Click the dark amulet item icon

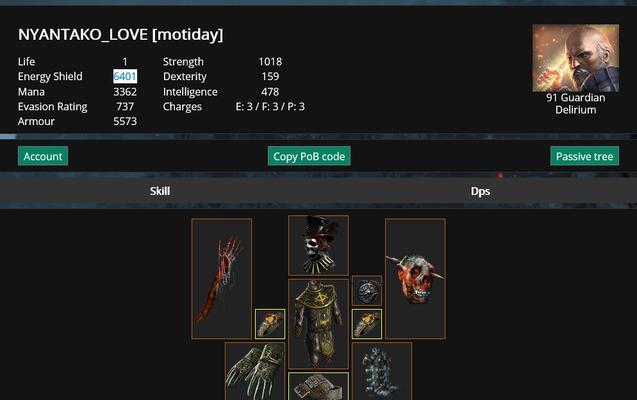tap(367, 291)
